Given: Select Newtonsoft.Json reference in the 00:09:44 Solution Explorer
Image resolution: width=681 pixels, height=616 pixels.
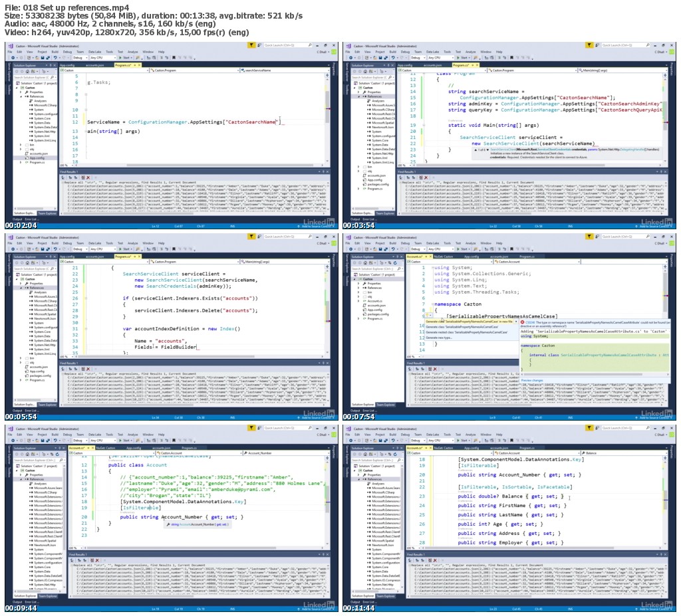Looking at the screenshot, I should point(45,545).
